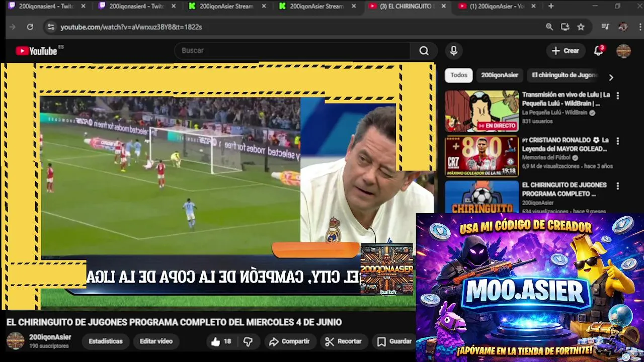Select the 'Todos' filter chip
The image size is (644, 362).
459,75
